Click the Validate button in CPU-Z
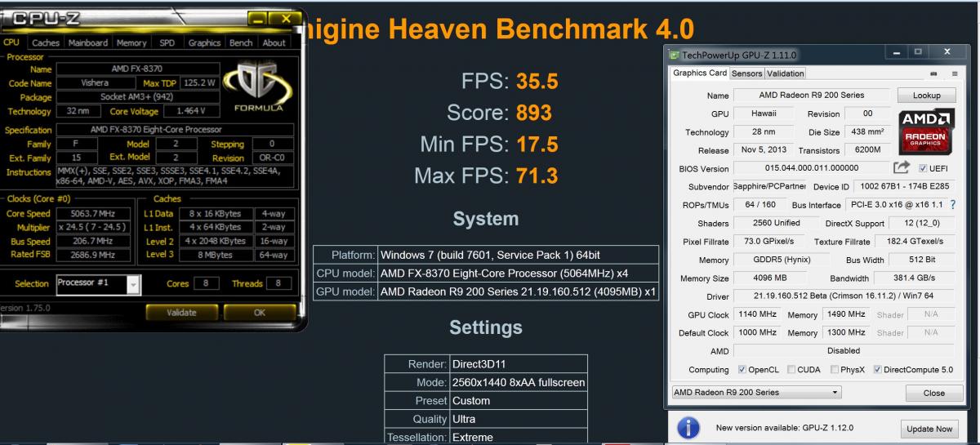The image size is (980, 445). coord(181,312)
